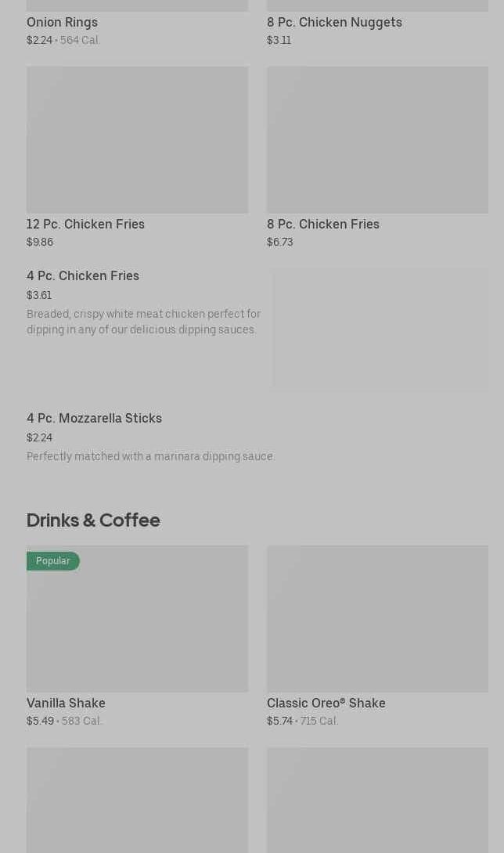Click the $5.74 Oreo Shake price
The image size is (504, 853).
(x=279, y=721)
